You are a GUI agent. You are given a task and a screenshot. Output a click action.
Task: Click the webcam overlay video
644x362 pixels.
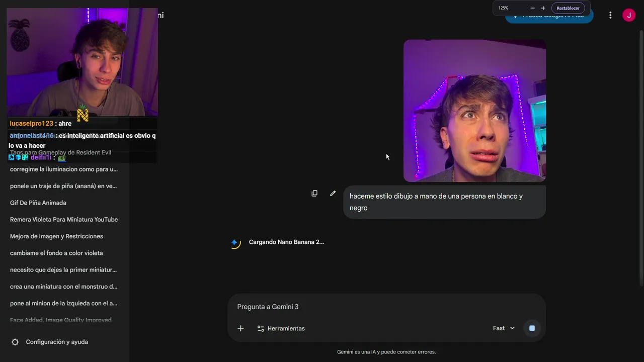coord(82,62)
